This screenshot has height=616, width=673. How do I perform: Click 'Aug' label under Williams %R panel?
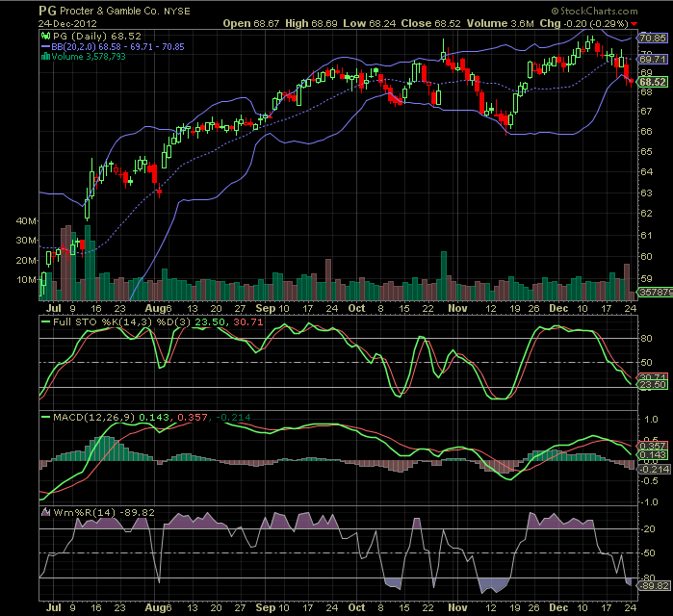[x=154, y=607]
